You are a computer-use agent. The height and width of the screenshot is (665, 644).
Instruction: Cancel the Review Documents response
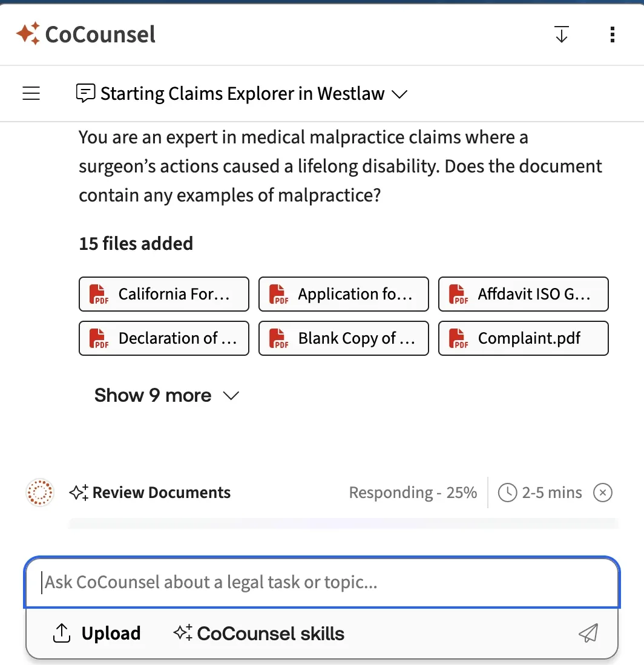[x=602, y=493]
